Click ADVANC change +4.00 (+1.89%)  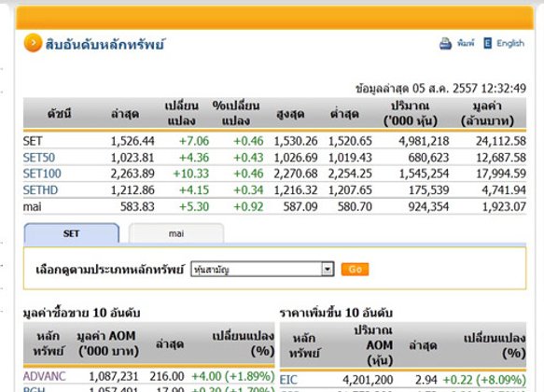pyautogui.click(x=232, y=376)
